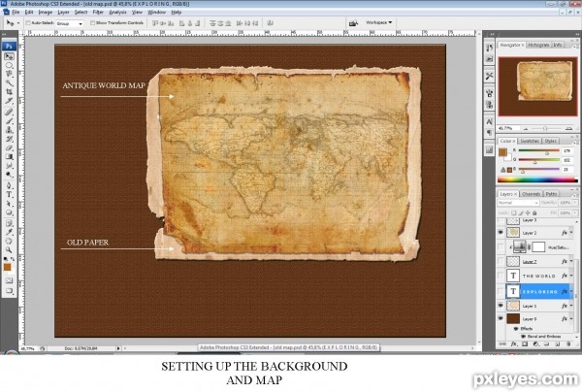This screenshot has width=582, height=392.
Task: Switch to the Histogram tab
Action: point(538,45)
